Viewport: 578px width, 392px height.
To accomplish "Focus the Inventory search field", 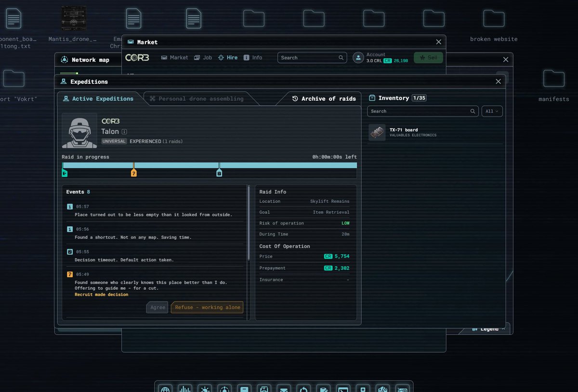I will pyautogui.click(x=423, y=111).
